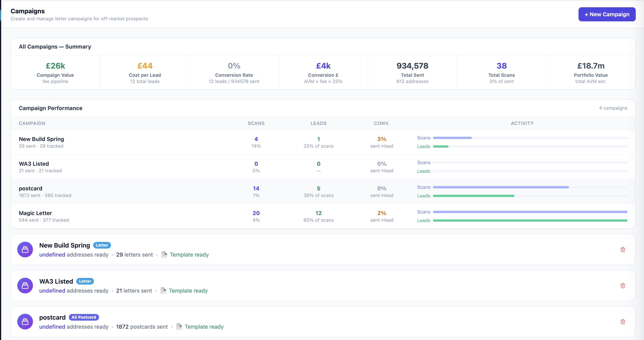
Task: Click the 4 campaigns count label
Action: (613, 108)
